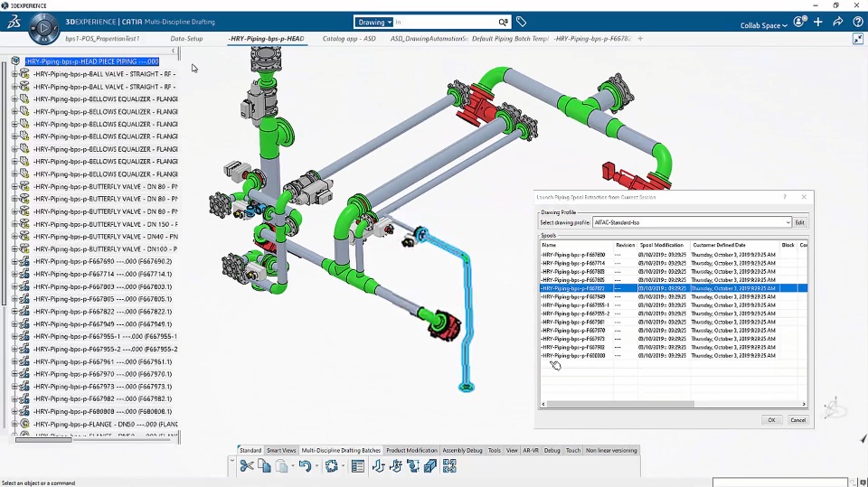Switch to Catalog app - ASD tab
This screenshot has height=487, width=868.
[x=349, y=39]
